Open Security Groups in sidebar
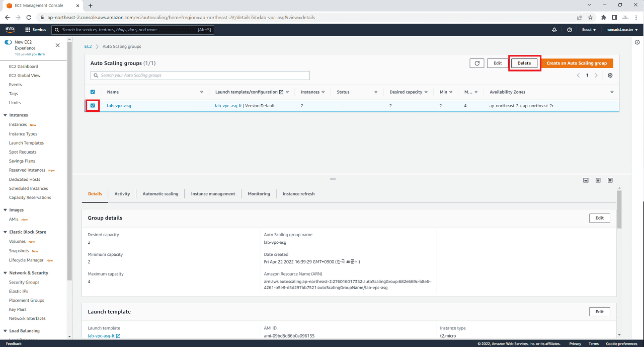This screenshot has width=644, height=347. click(x=24, y=282)
